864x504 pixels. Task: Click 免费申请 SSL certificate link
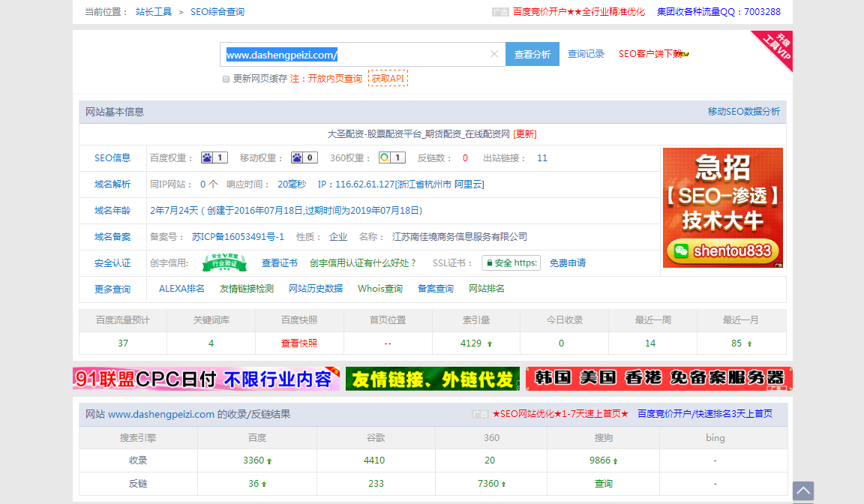(568, 262)
